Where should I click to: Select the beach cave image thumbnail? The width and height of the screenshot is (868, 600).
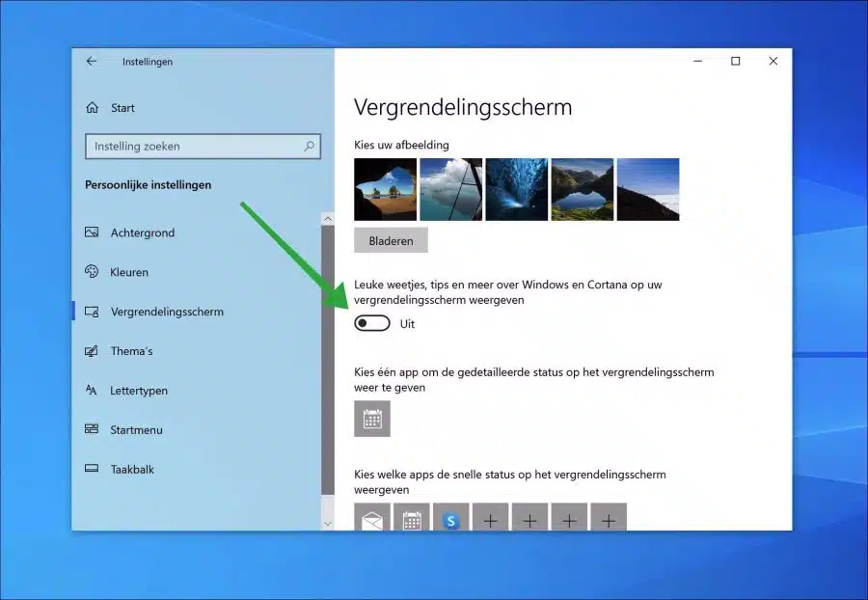pyautogui.click(x=385, y=189)
